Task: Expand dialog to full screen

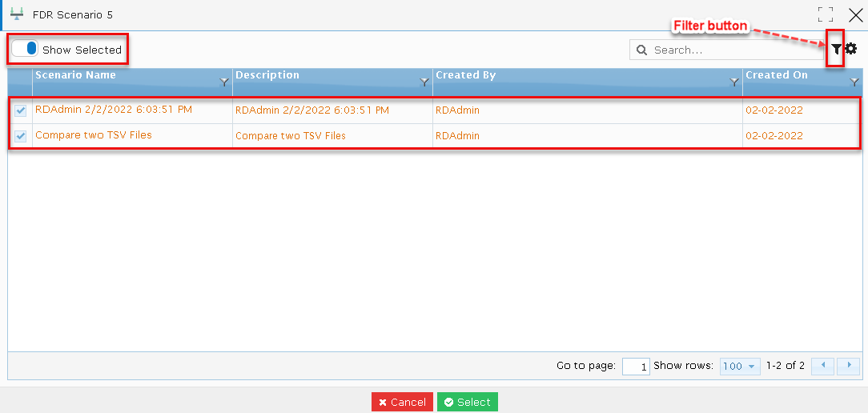Action: [x=826, y=14]
